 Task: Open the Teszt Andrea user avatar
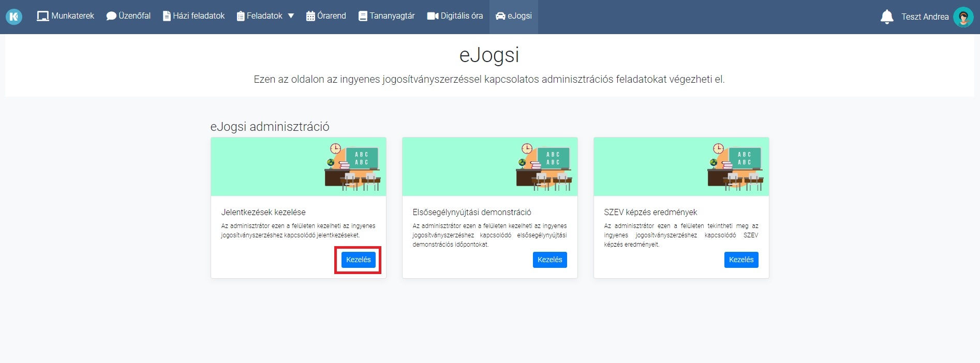[x=963, y=17]
